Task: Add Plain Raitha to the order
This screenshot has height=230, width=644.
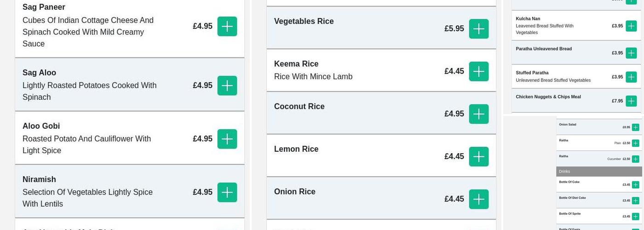Action: tap(635, 143)
